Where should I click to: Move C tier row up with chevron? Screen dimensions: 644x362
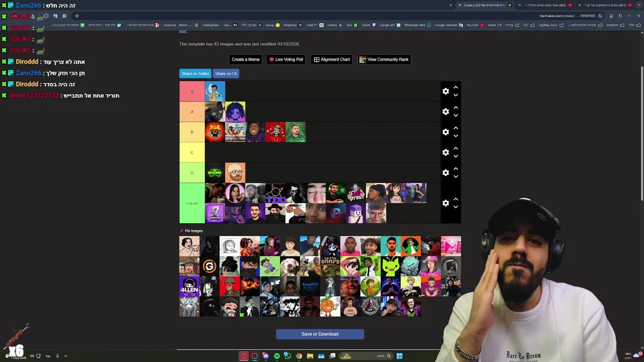click(455, 148)
